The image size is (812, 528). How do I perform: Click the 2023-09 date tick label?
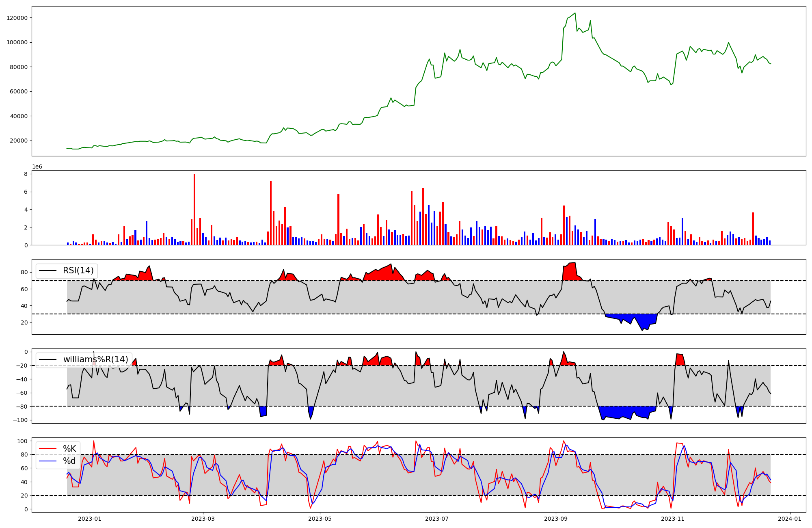(x=556, y=519)
